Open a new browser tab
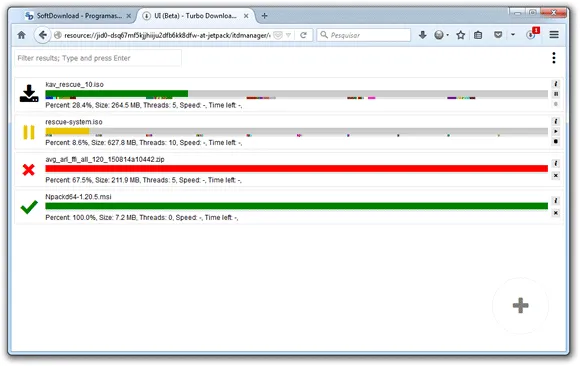Image resolution: width=580 pixels, height=366 pixels. [264, 16]
